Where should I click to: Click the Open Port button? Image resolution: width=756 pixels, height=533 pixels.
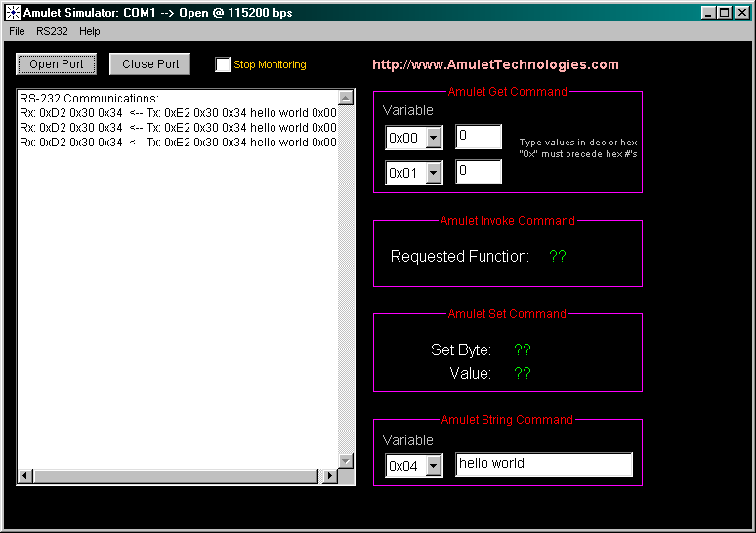(57, 64)
